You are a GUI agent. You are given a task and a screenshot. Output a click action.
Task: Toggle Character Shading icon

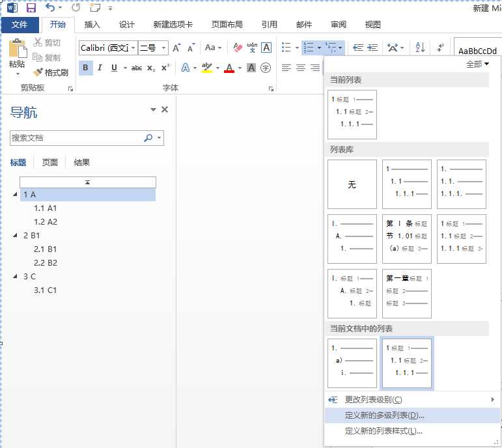[251, 68]
